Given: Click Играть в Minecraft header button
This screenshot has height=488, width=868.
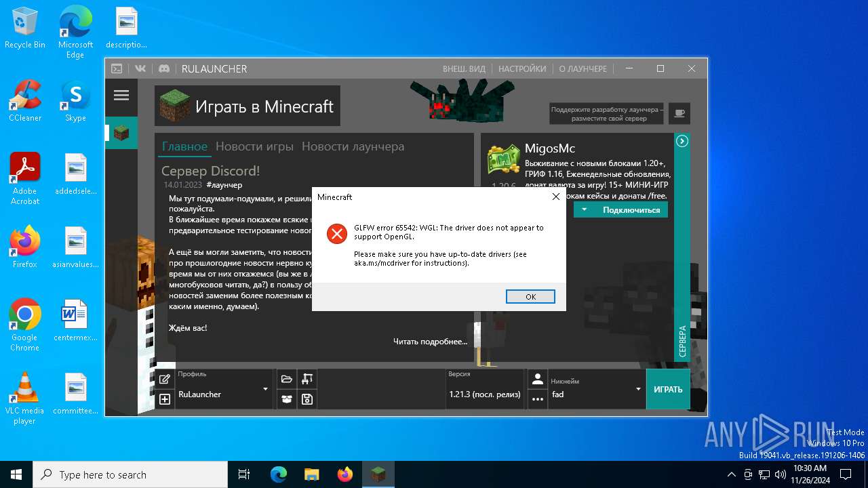Looking at the screenshot, I should pos(248,106).
